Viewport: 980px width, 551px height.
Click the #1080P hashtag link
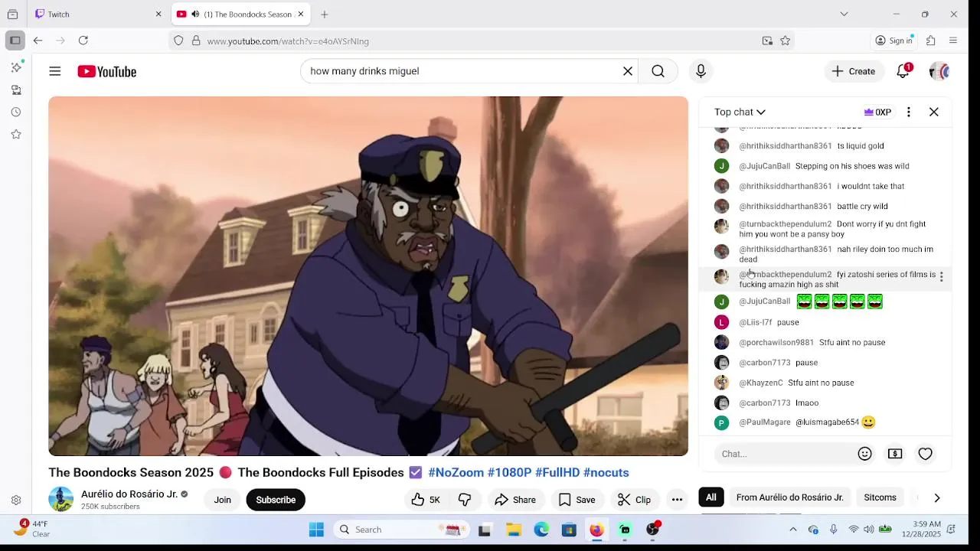coord(509,473)
